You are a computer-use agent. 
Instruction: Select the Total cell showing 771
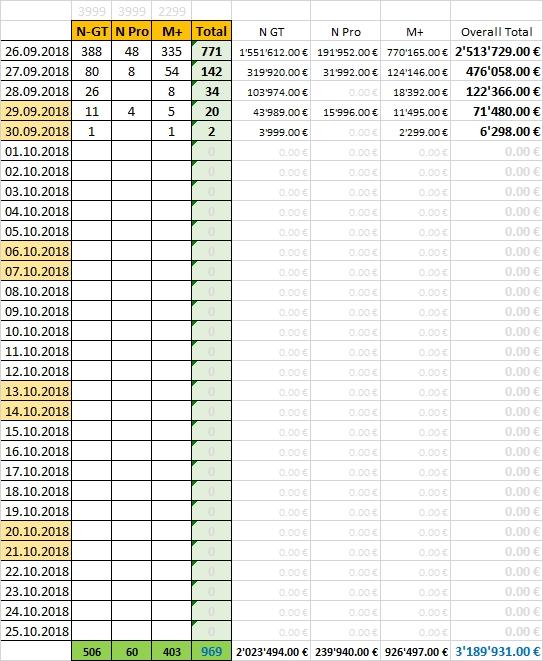[212, 51]
